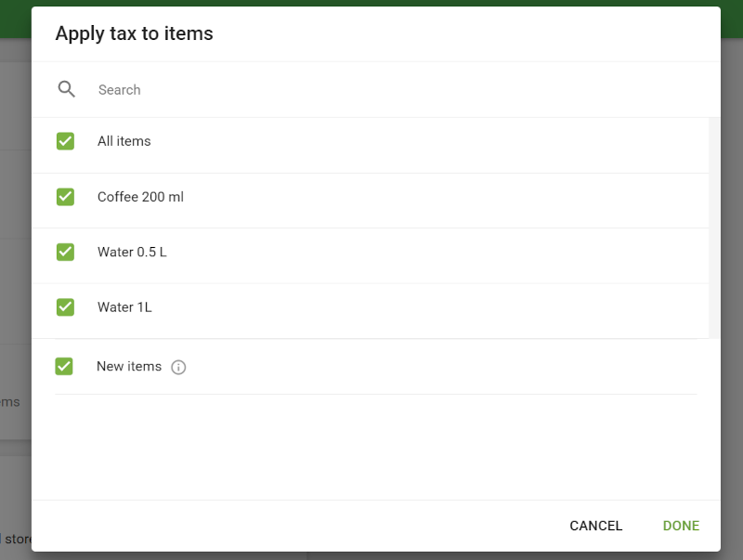743x560 pixels.
Task: Uncheck the All items checkbox
Action: coord(64,141)
